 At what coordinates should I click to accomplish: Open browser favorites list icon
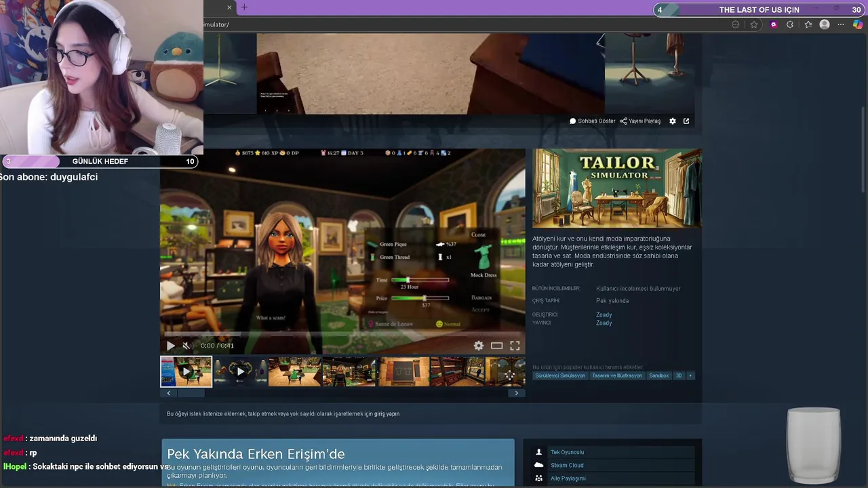(x=808, y=24)
